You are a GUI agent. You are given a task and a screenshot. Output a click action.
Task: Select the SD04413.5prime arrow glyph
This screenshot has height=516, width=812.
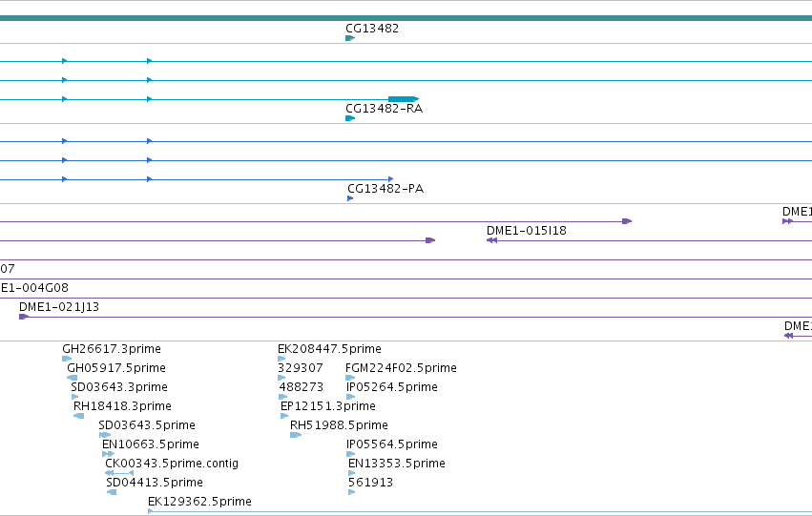[112, 492]
